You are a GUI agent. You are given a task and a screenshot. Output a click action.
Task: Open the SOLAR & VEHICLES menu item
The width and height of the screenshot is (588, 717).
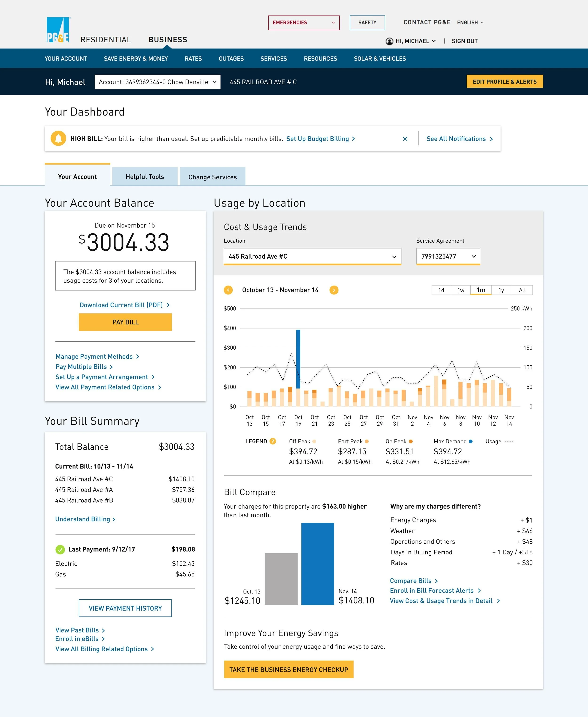(x=380, y=59)
